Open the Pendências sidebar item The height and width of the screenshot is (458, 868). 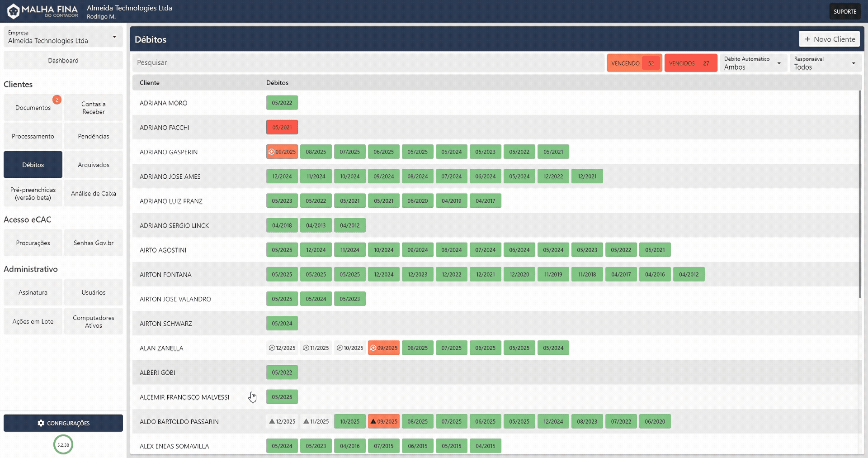coord(94,136)
